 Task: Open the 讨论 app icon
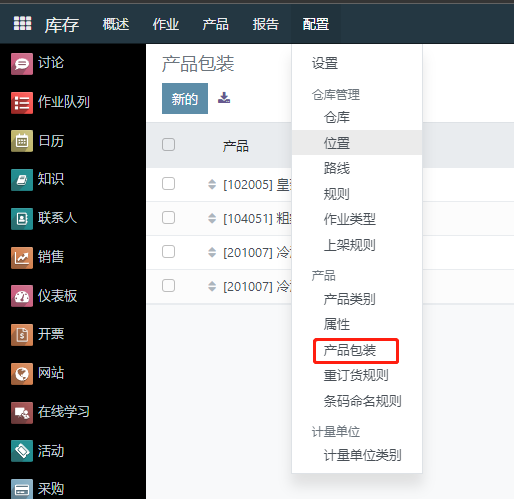point(22,64)
